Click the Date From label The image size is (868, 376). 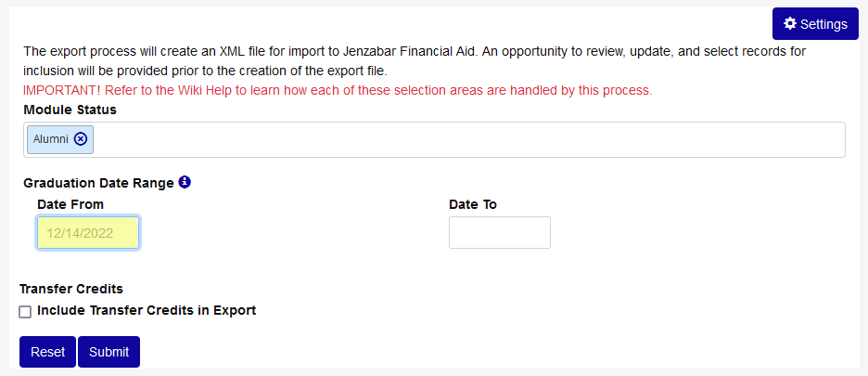pyautogui.click(x=70, y=204)
